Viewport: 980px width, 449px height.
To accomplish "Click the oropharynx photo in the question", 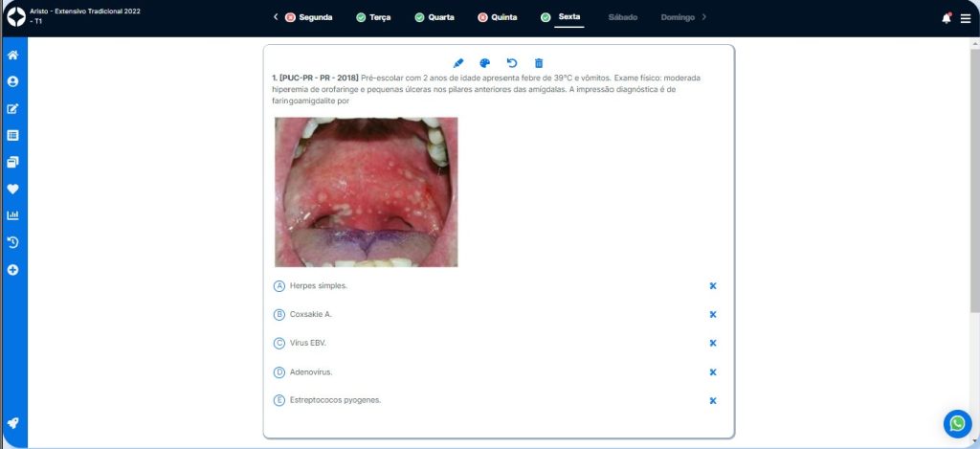I will tap(366, 191).
